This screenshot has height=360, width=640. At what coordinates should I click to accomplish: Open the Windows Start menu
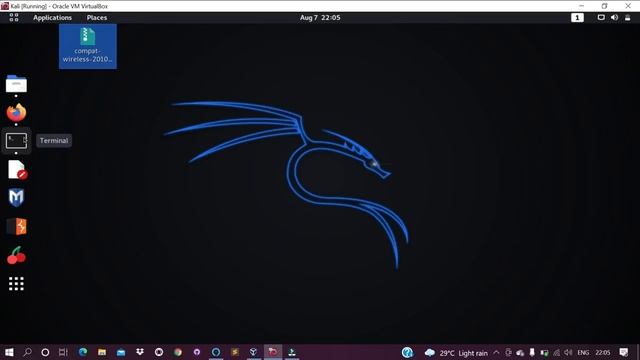tap(9, 352)
